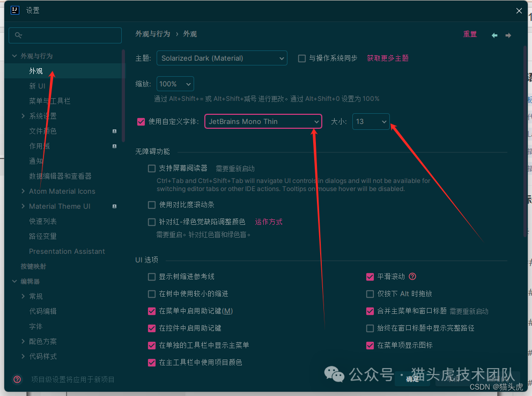Enable 始终在窗口标题中显示完整路径 checkbox

(x=370, y=328)
